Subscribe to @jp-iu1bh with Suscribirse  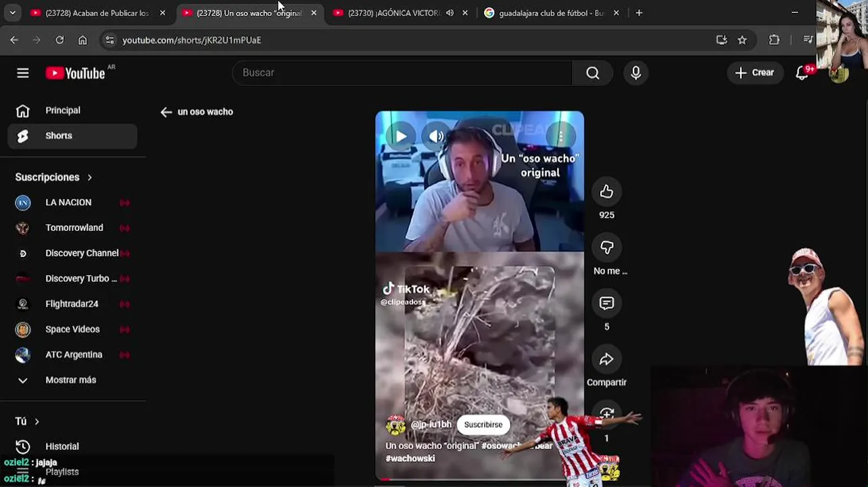click(483, 425)
